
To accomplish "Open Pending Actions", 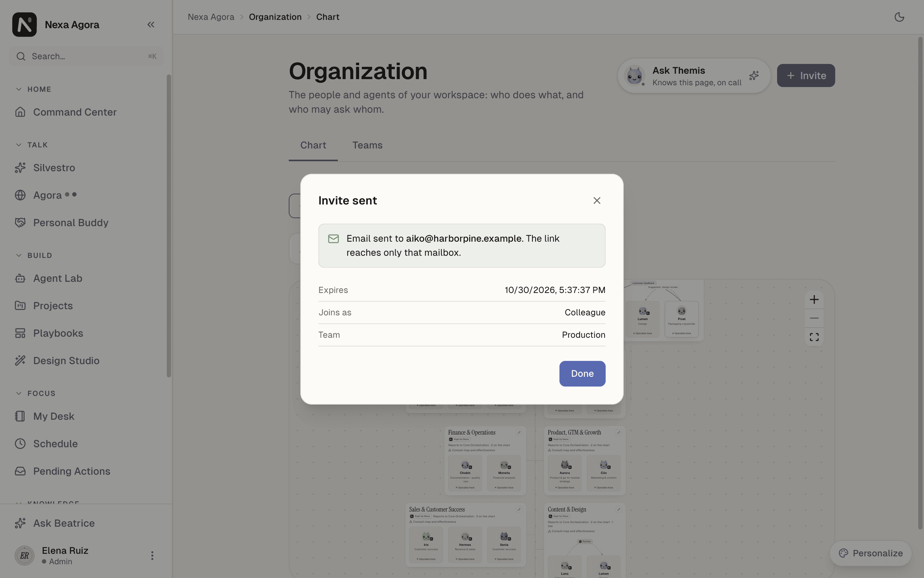I will [86, 471].
